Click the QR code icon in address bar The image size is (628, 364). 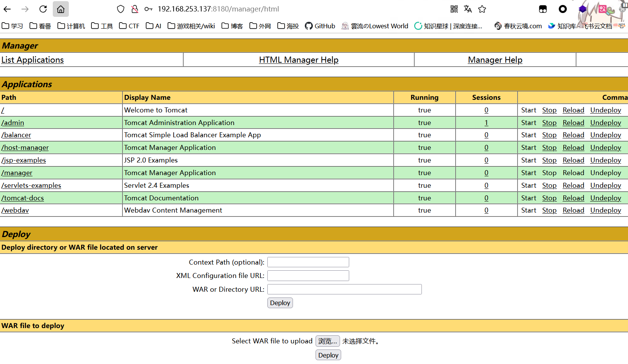click(454, 9)
